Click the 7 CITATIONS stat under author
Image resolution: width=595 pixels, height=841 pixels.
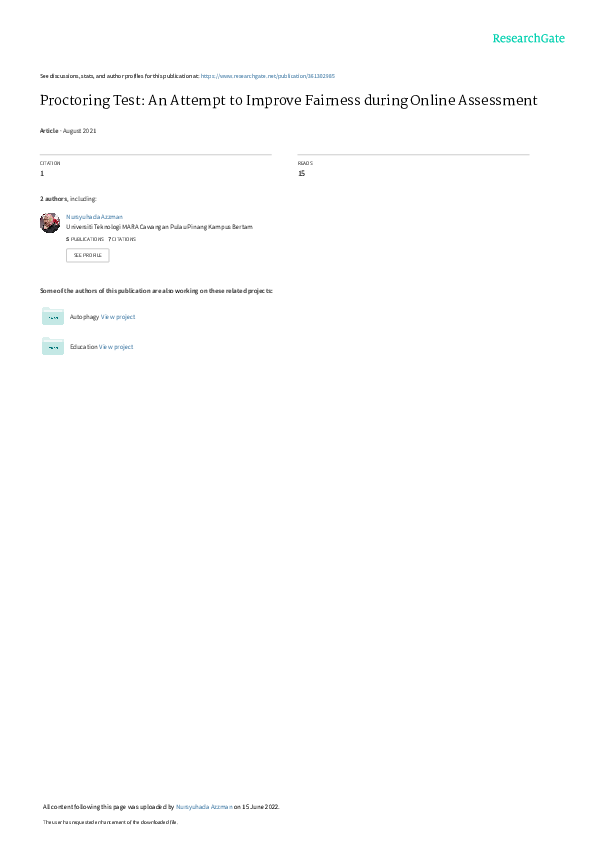coord(122,239)
